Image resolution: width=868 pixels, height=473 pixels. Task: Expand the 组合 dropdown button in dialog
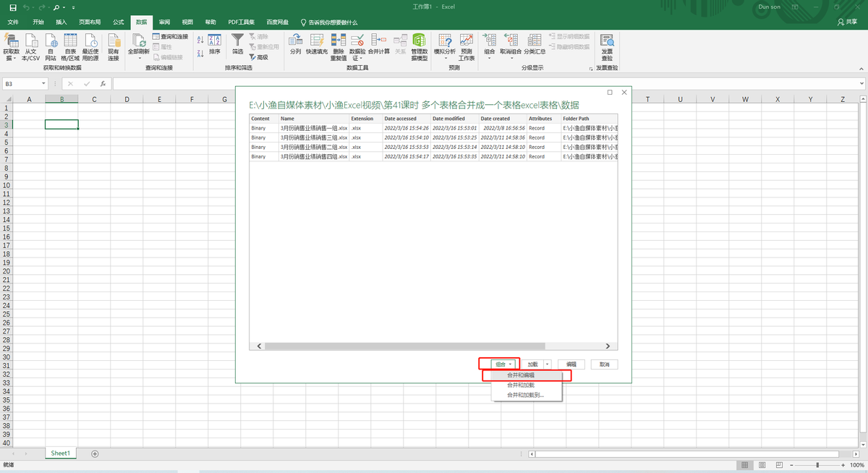point(504,365)
